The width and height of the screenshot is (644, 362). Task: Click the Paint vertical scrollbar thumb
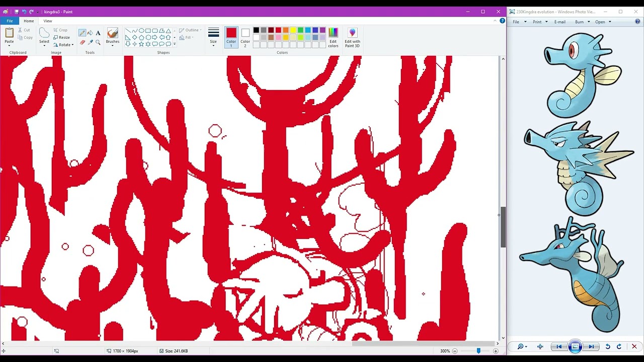coord(503,227)
